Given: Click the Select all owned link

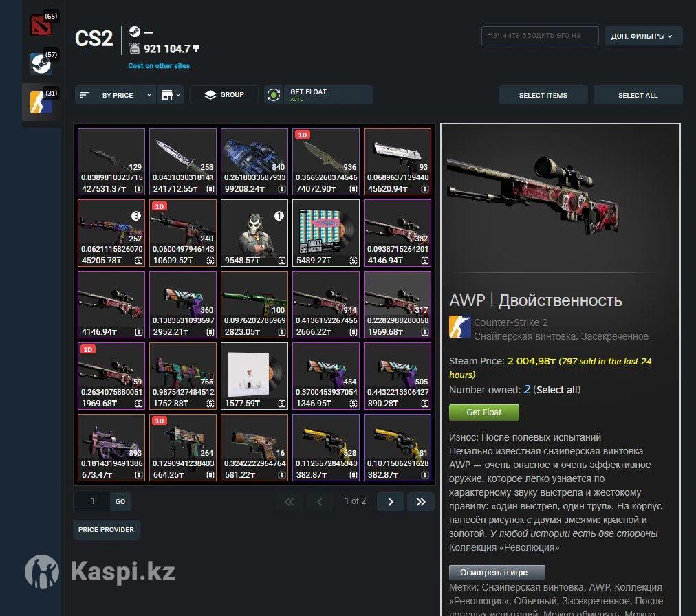Looking at the screenshot, I should point(556,390).
